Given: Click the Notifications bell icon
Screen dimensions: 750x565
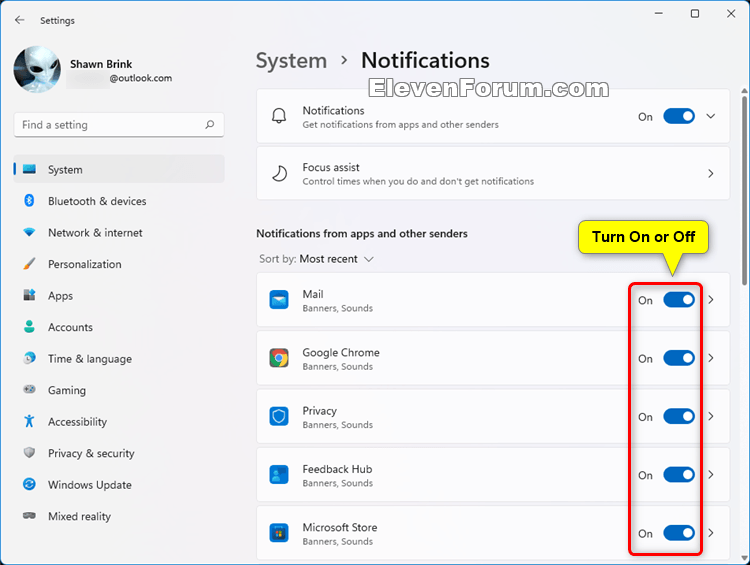Looking at the screenshot, I should pos(279,116).
